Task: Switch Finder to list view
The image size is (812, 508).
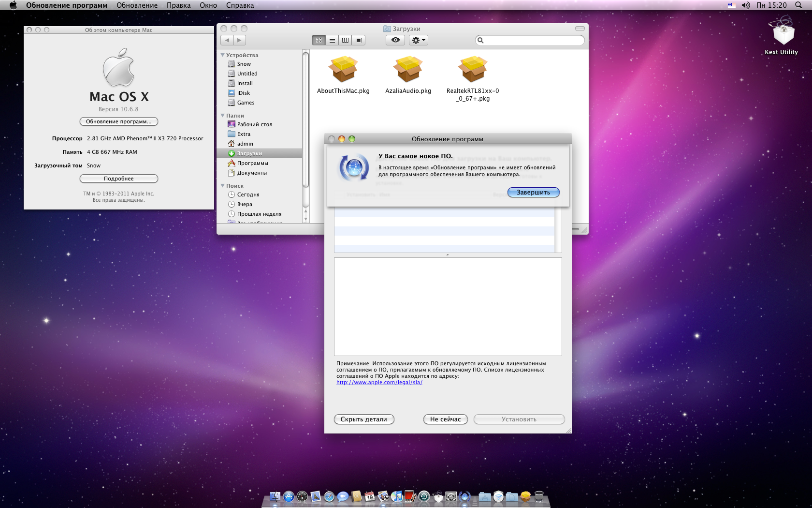Action: pyautogui.click(x=332, y=40)
